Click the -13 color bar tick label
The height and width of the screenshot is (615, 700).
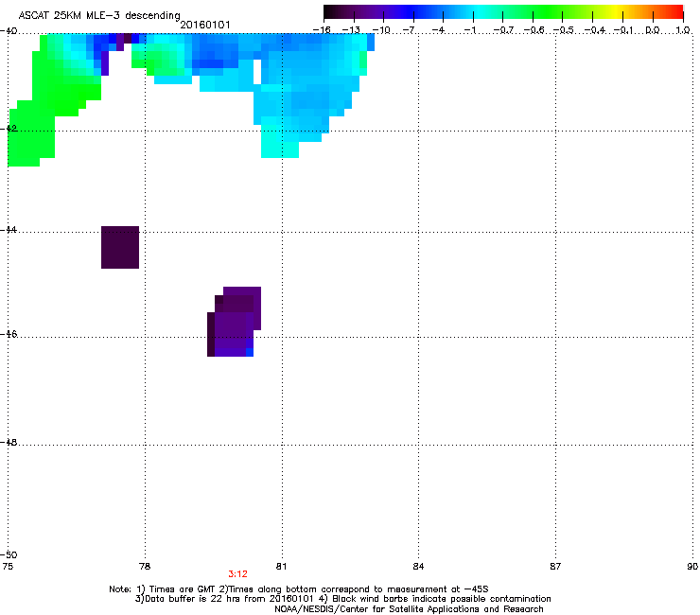(x=351, y=30)
